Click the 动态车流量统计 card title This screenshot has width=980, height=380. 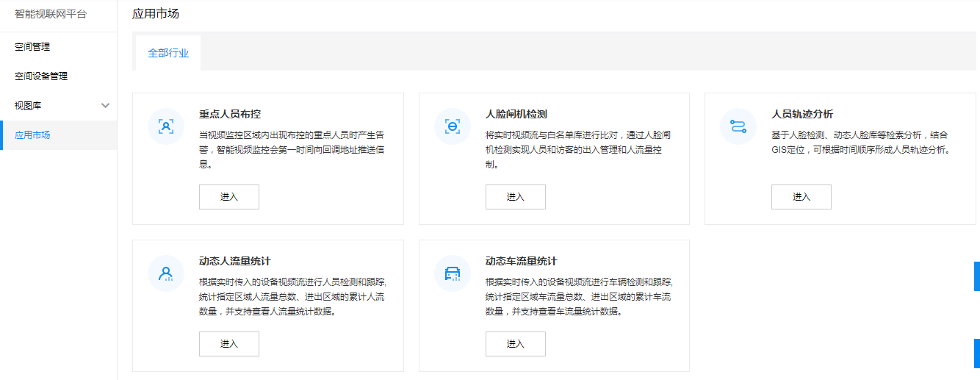pos(522,262)
